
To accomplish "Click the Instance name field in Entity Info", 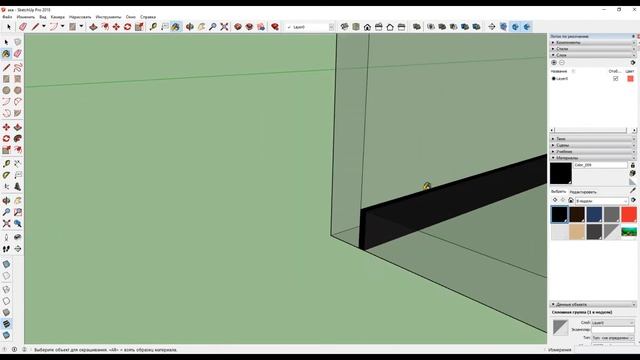I will coord(613,329).
